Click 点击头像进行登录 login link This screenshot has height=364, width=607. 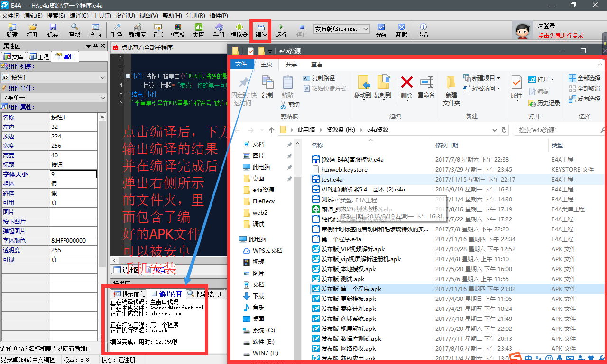tap(561, 36)
